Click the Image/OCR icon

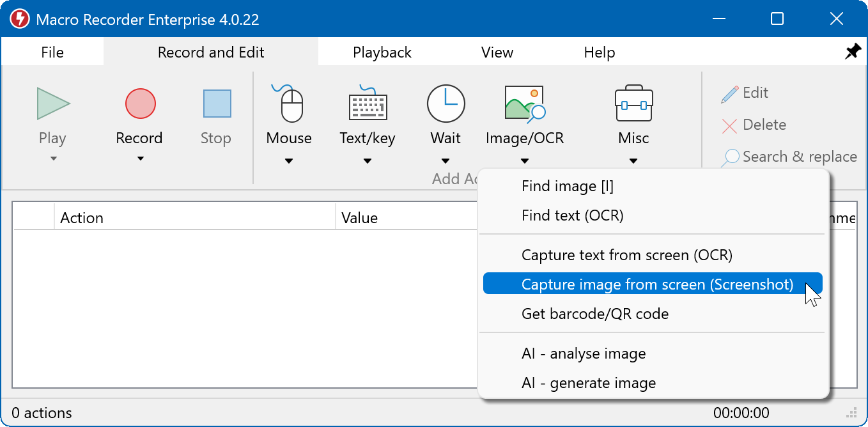524,104
